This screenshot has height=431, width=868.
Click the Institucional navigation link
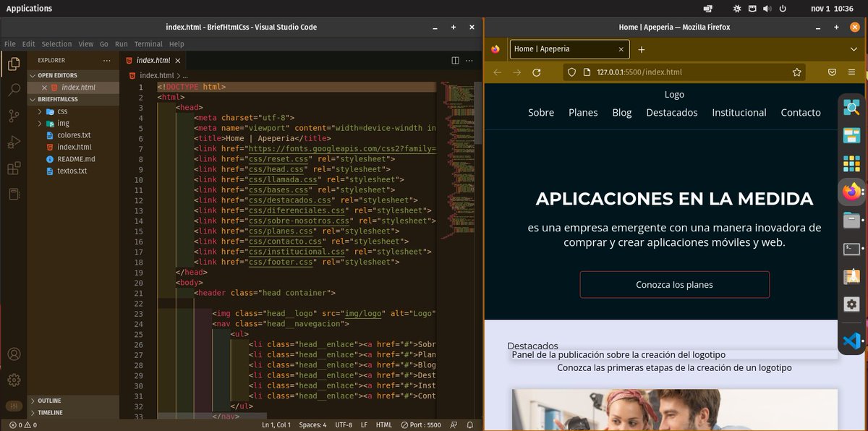point(739,112)
